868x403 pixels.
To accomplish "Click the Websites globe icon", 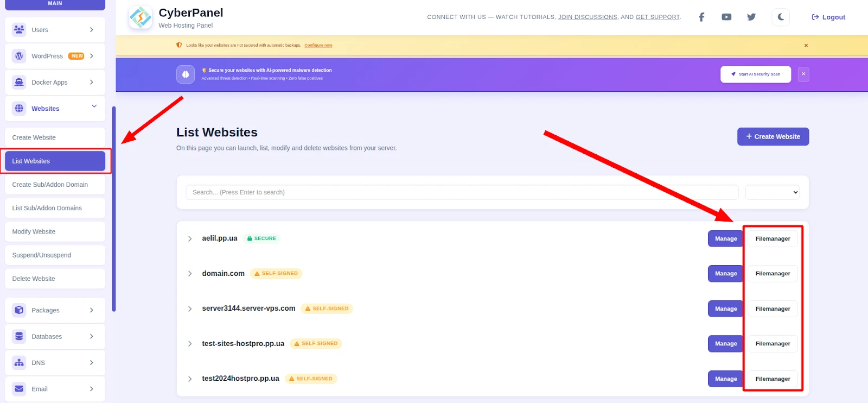I will click(19, 108).
